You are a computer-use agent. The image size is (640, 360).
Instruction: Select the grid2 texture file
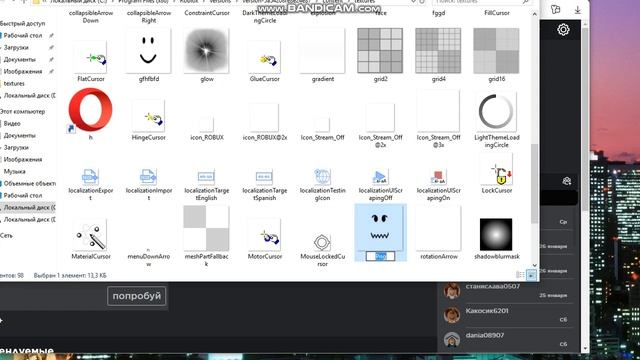(380, 51)
